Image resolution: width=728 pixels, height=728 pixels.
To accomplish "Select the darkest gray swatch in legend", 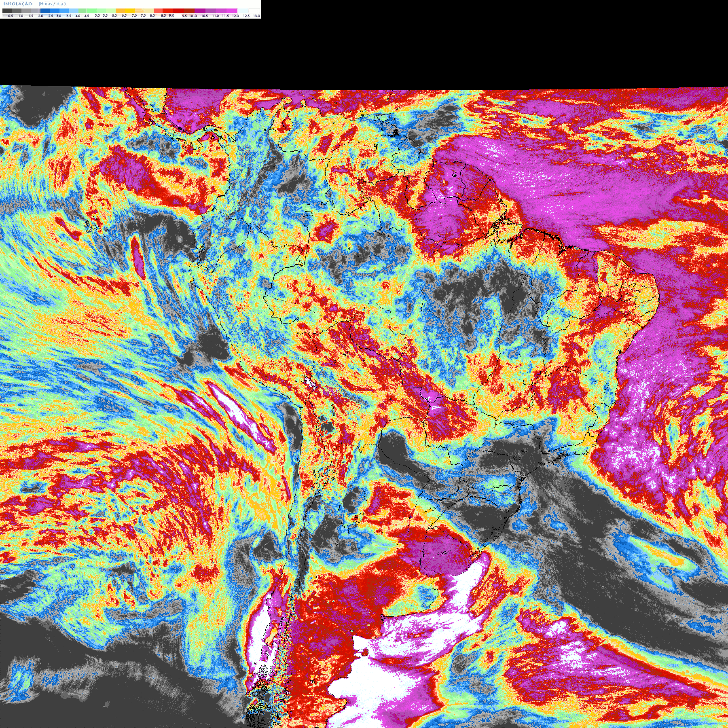I will tap(7, 11).
